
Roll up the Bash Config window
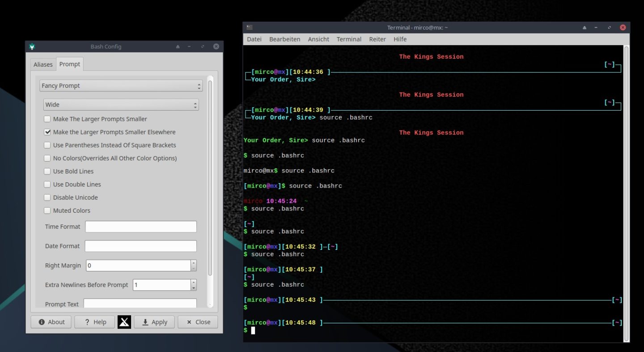point(178,47)
